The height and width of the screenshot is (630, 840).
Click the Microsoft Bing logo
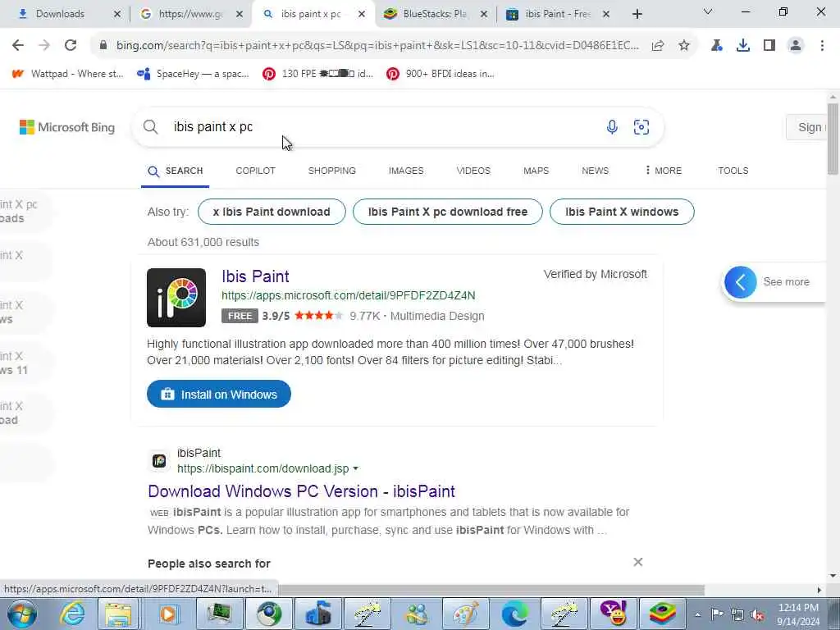click(67, 127)
